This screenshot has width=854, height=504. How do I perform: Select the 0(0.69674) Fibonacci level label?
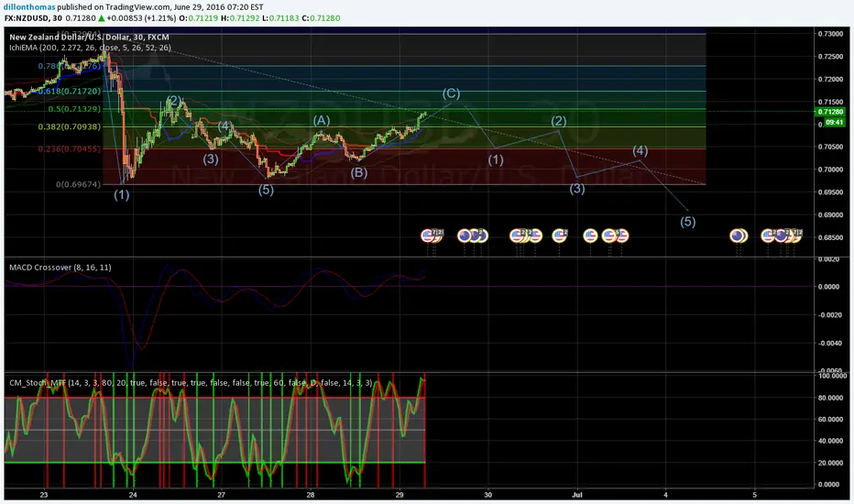79,184
